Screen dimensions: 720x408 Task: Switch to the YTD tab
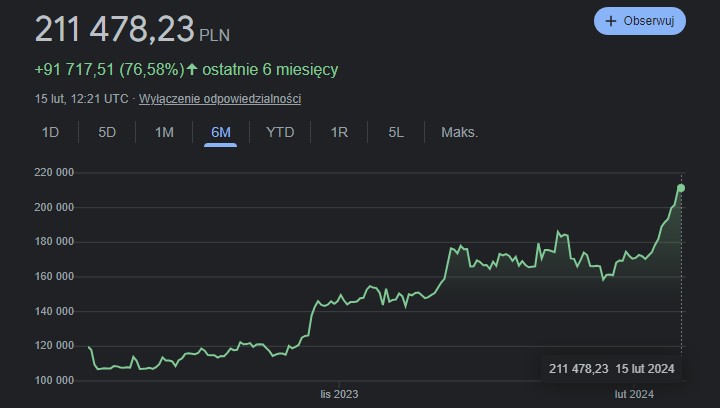(280, 132)
